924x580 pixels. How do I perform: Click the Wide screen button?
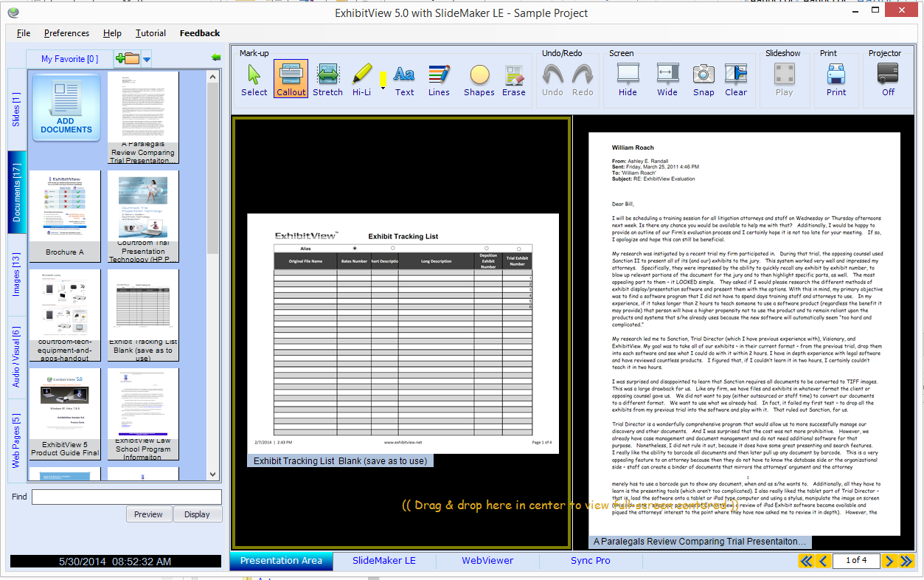667,80
